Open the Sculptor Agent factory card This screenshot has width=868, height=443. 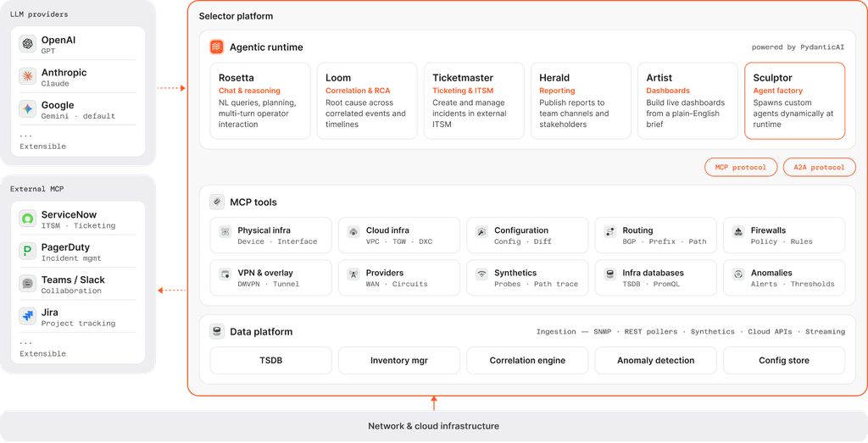(x=795, y=101)
